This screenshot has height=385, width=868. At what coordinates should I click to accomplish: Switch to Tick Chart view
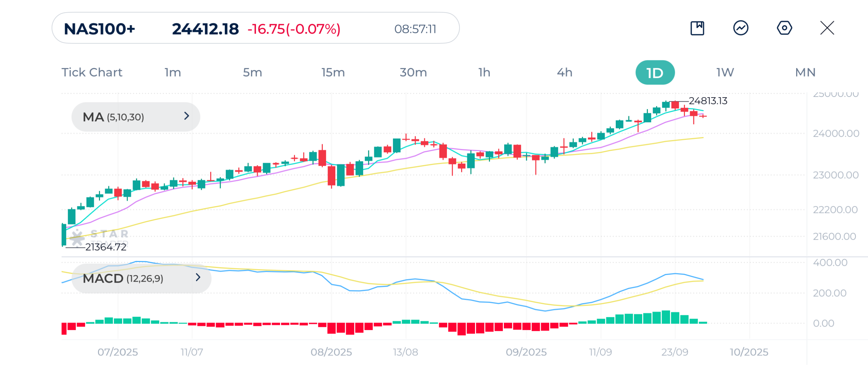pos(92,73)
